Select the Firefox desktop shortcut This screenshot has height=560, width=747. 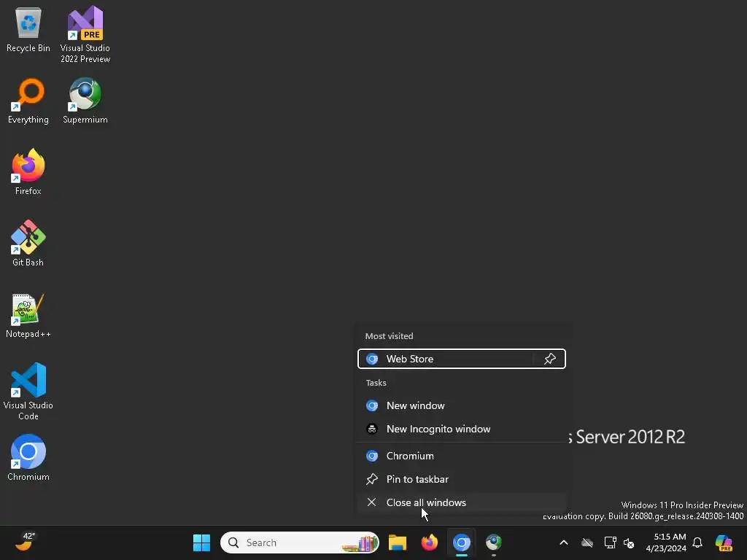click(28, 172)
